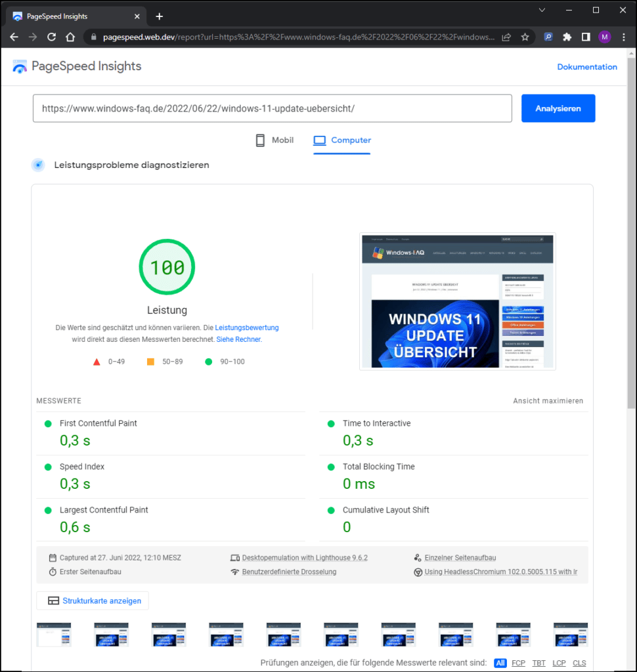Screen dimensions: 637x672
Task: Share this page via the share icon
Action: [506, 37]
